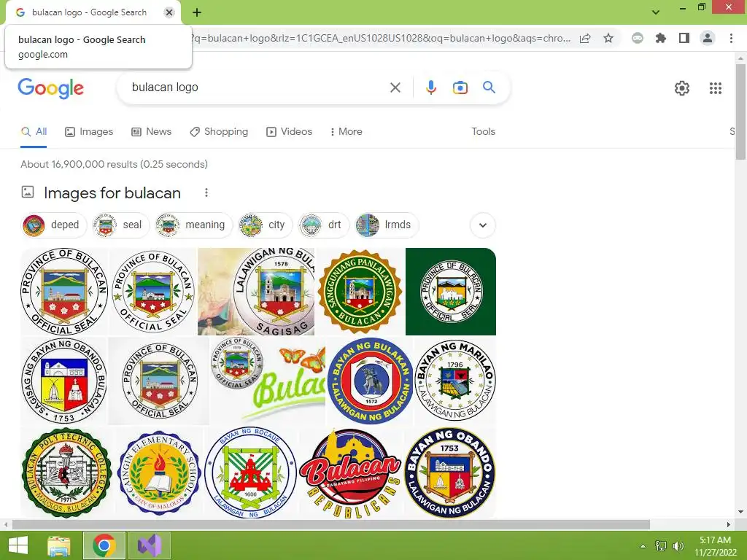Filter images by seal chip

click(120, 225)
